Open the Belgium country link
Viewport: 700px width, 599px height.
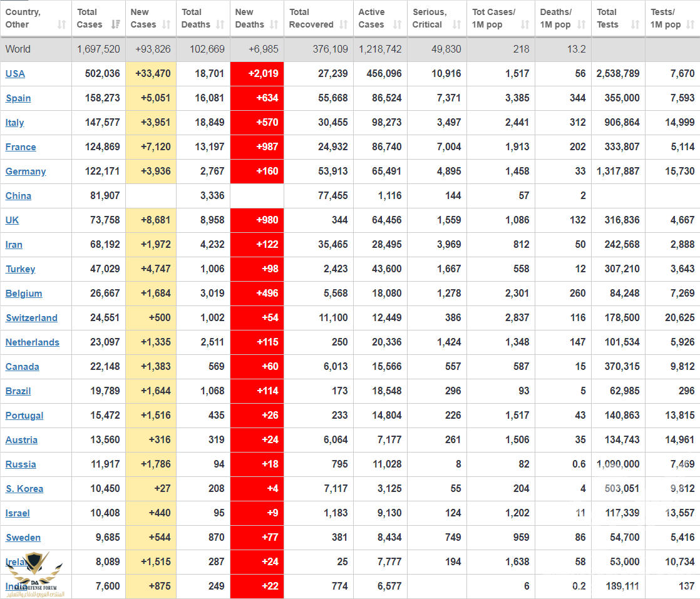(x=24, y=294)
